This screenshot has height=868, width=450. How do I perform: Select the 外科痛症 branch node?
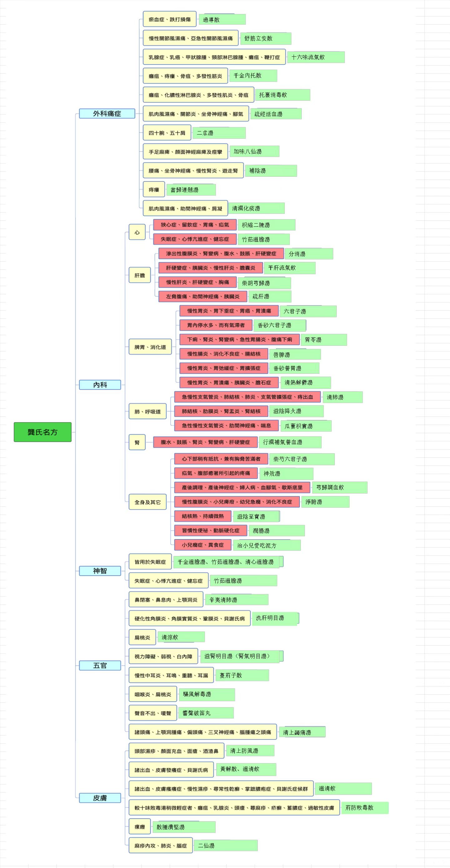point(107,113)
